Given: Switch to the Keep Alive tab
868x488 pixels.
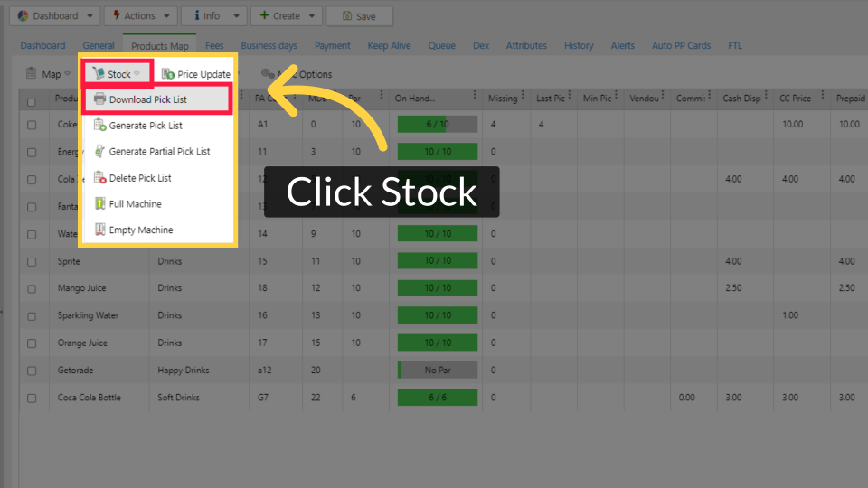Looking at the screenshot, I should [x=389, y=45].
